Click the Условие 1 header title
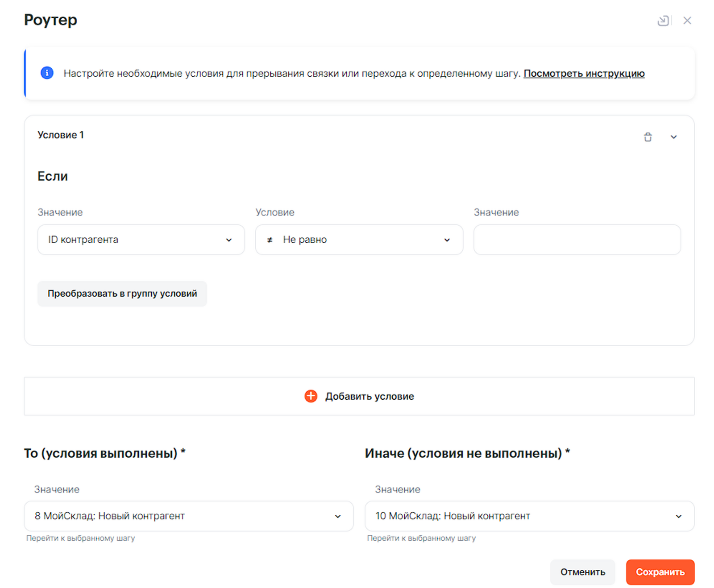714x588 pixels. click(x=61, y=135)
